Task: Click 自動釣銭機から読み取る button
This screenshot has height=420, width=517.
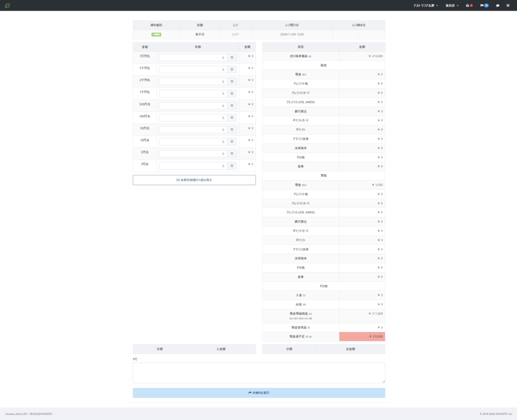Action: tap(194, 180)
